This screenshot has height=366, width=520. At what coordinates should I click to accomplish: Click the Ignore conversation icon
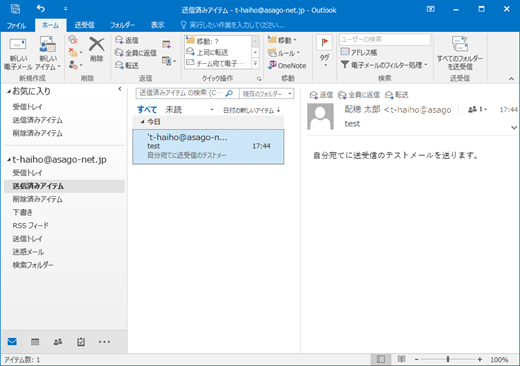(73, 40)
